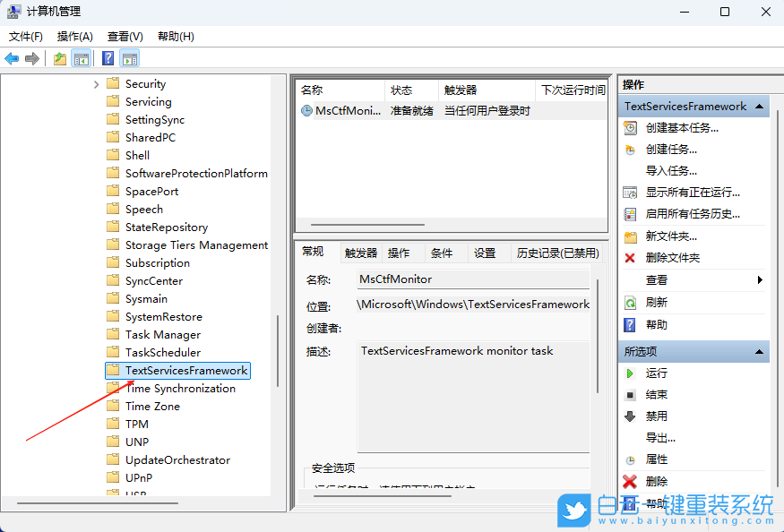Collapse the TextServicesFramework actions section
Image resolution: width=784 pixels, height=532 pixels.
(x=760, y=106)
